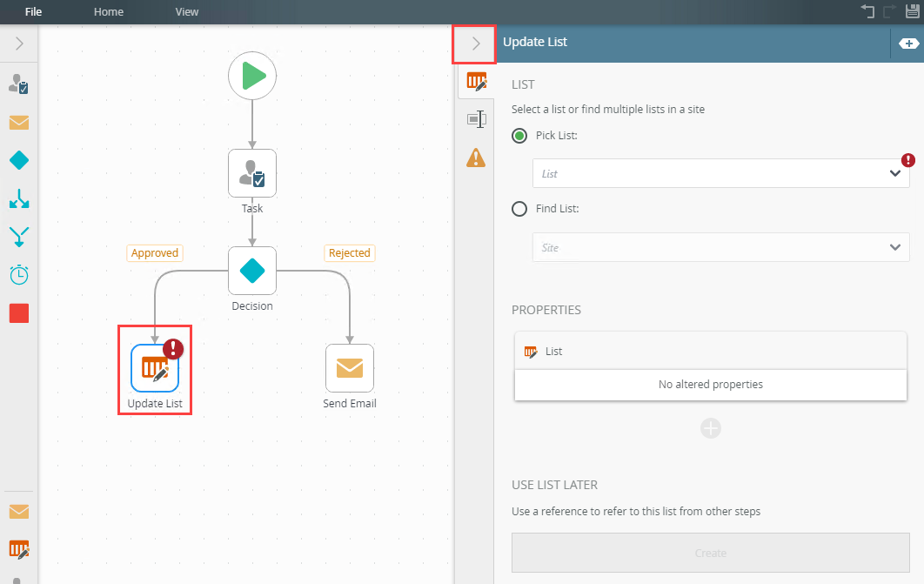
Task: Open the Errors warning tab icon
Action: point(476,158)
